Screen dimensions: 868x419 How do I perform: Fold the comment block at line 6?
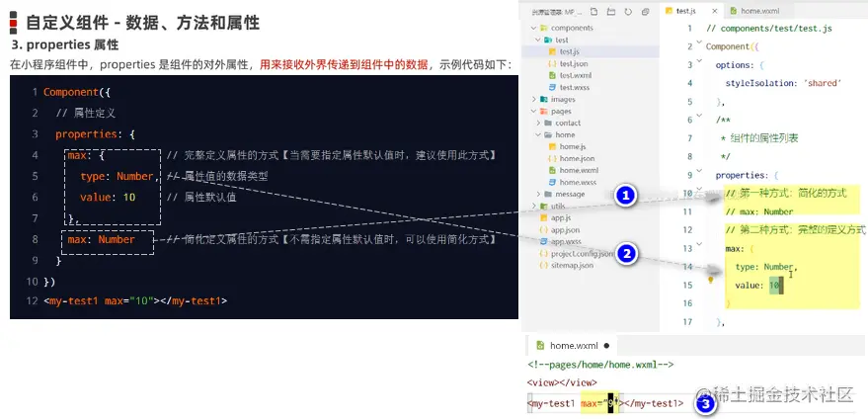tap(699, 116)
